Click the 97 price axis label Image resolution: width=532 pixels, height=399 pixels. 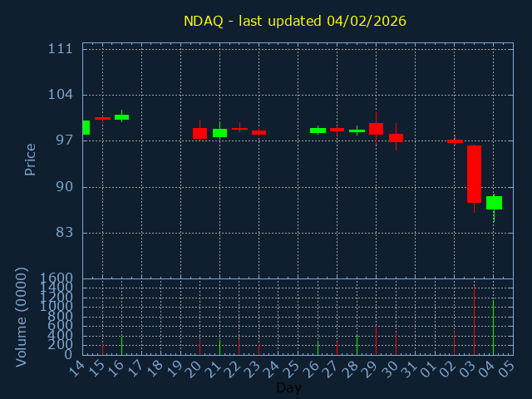[65, 140]
